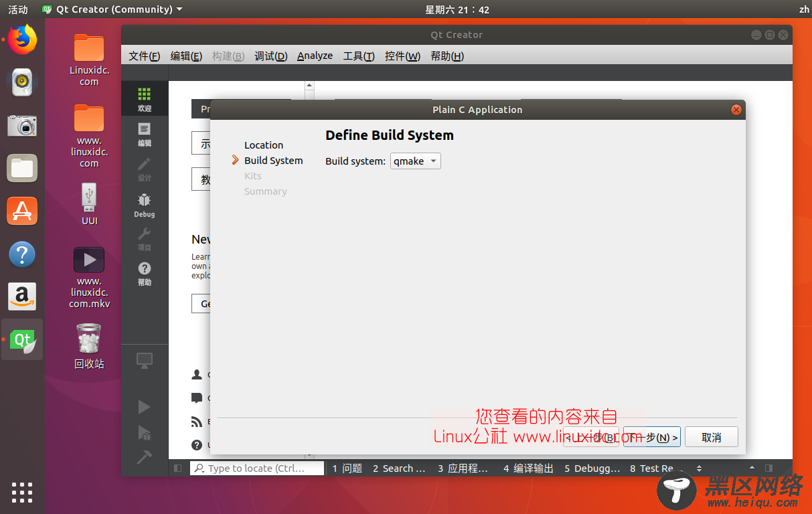The width and height of the screenshot is (812, 514).
Task: Open the Linuxidc.com desktop folder
Action: tap(89, 60)
